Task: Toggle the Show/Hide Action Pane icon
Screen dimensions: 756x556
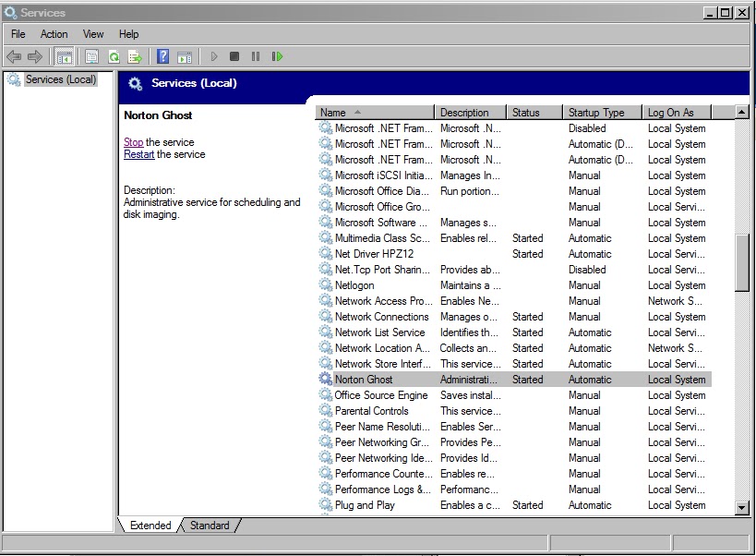Action: [x=185, y=57]
